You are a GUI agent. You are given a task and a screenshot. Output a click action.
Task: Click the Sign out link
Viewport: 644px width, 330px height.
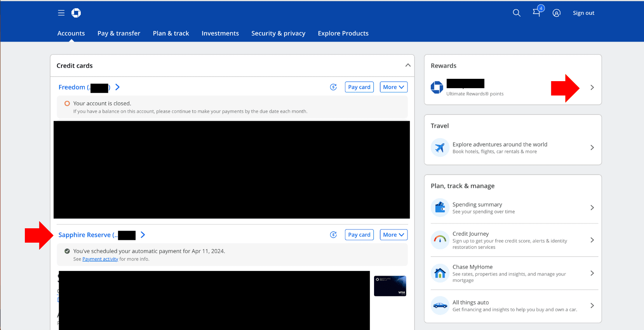click(x=583, y=13)
